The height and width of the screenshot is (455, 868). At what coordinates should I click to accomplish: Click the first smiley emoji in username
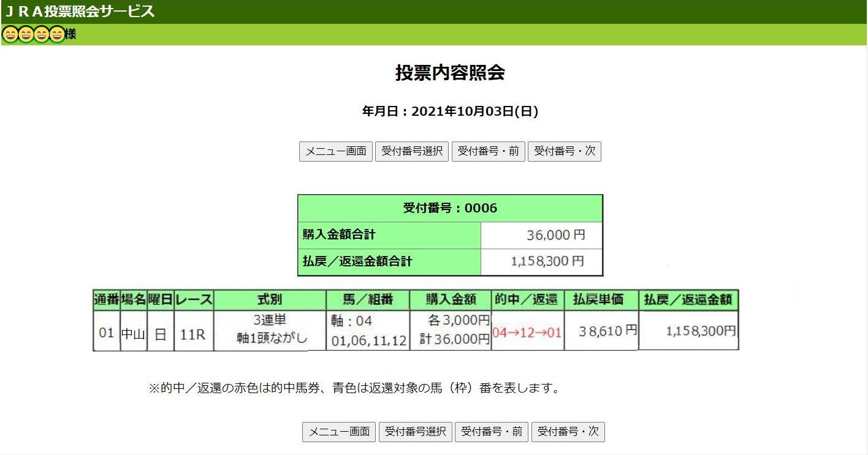click(10, 35)
